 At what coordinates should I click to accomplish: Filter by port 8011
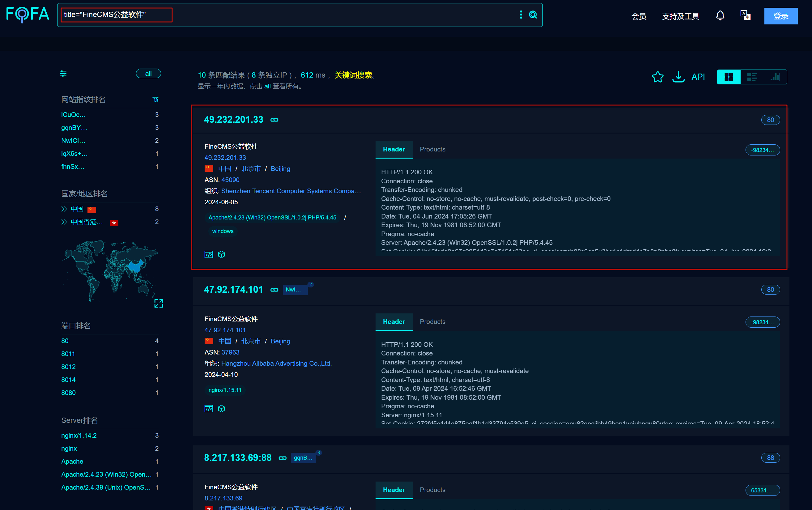click(x=68, y=354)
